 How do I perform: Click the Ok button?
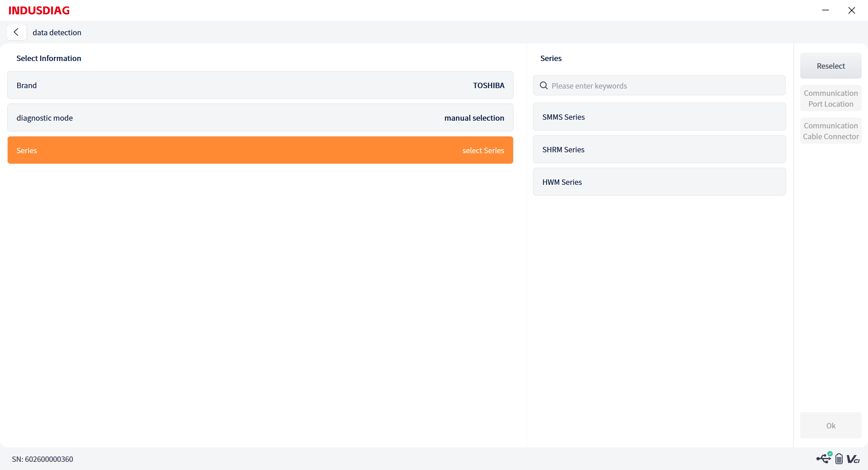830,425
